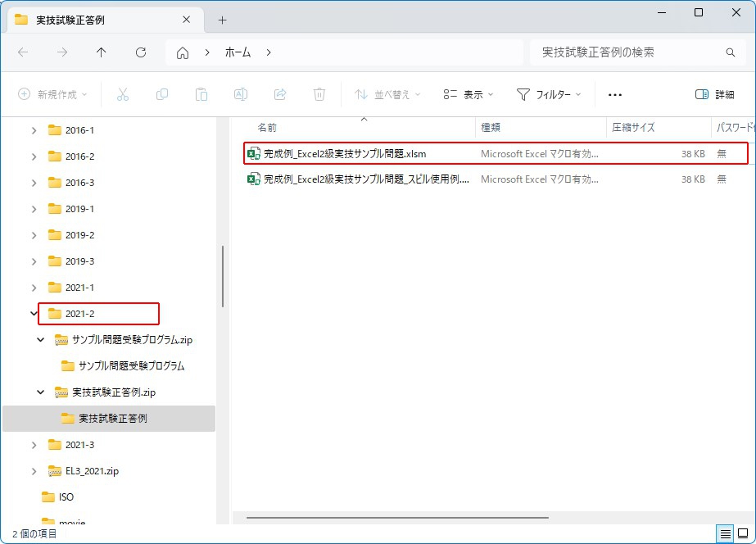Open the 表示 view menu

point(469,94)
